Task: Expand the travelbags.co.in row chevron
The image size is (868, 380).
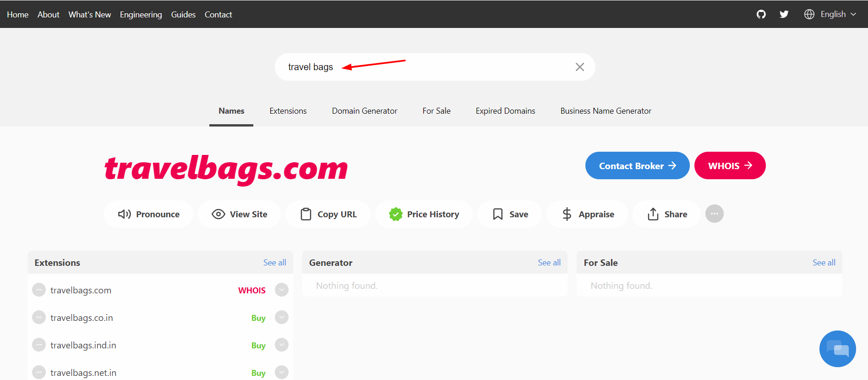Action: click(282, 317)
